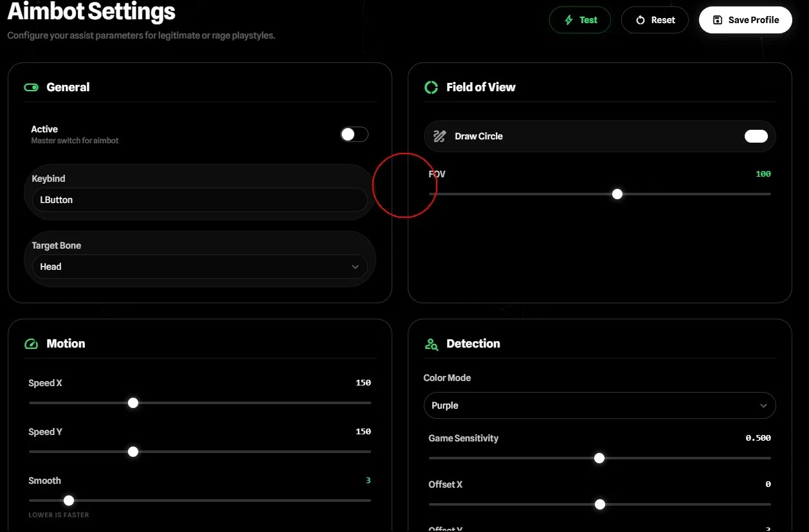
Task: Click the Motion speedometer icon
Action: click(x=31, y=344)
